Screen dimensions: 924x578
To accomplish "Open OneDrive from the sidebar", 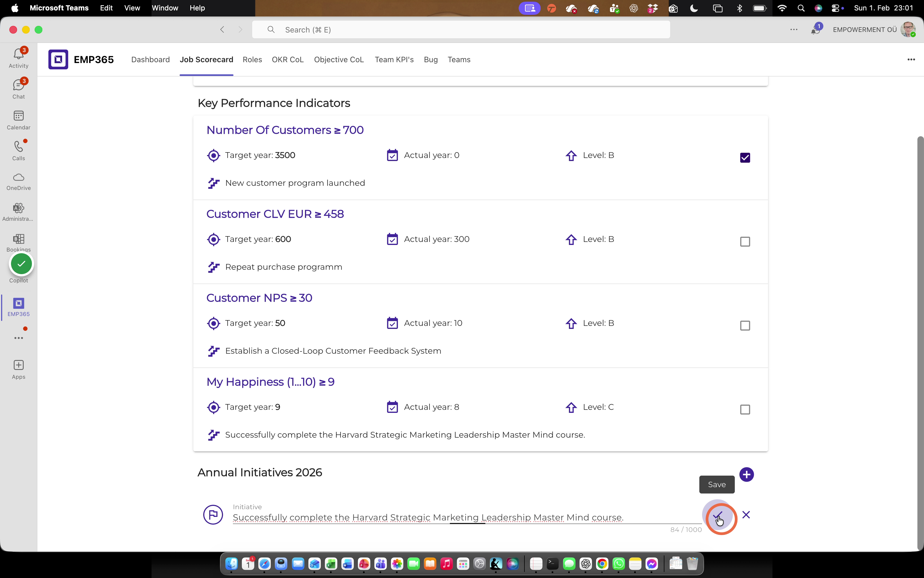I will 18,182.
